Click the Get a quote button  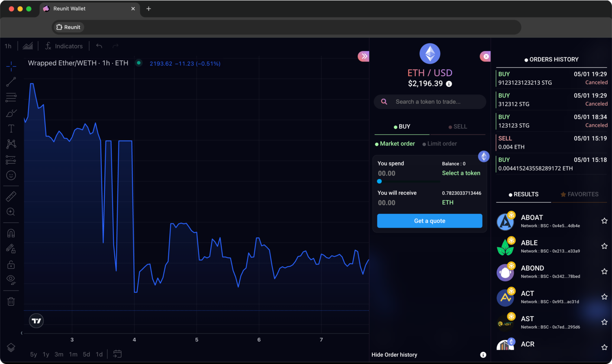coord(429,221)
